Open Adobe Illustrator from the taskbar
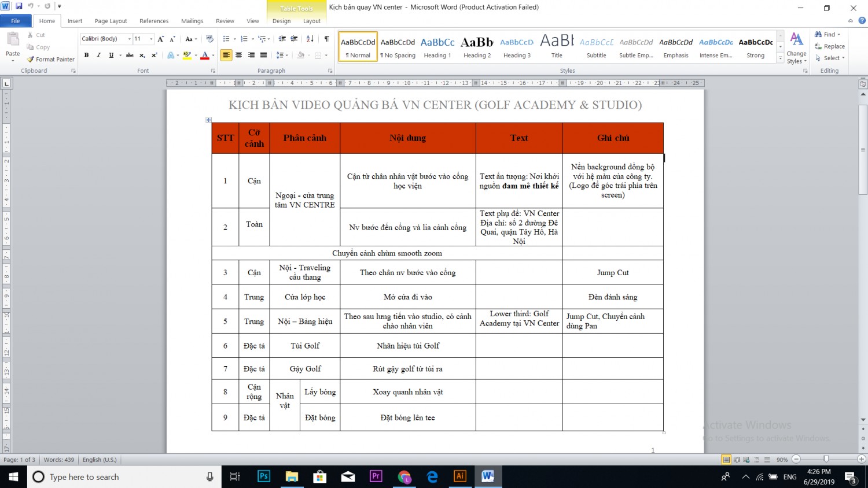 (459, 476)
